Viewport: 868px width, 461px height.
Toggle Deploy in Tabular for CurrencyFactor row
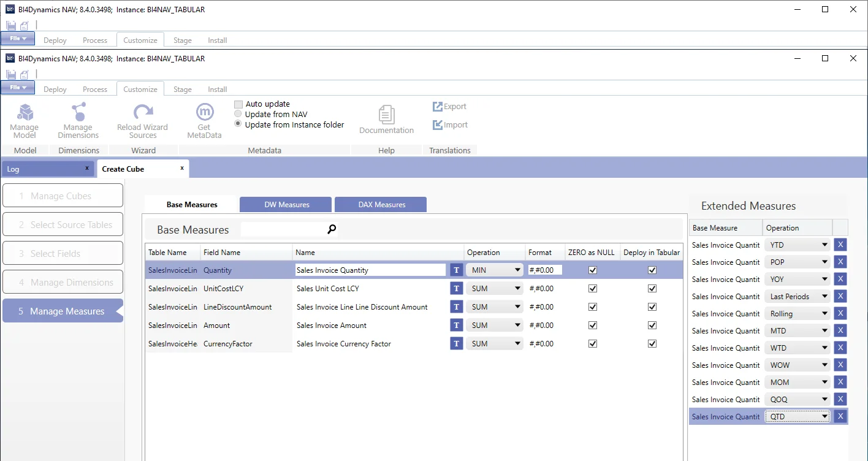[x=652, y=344]
